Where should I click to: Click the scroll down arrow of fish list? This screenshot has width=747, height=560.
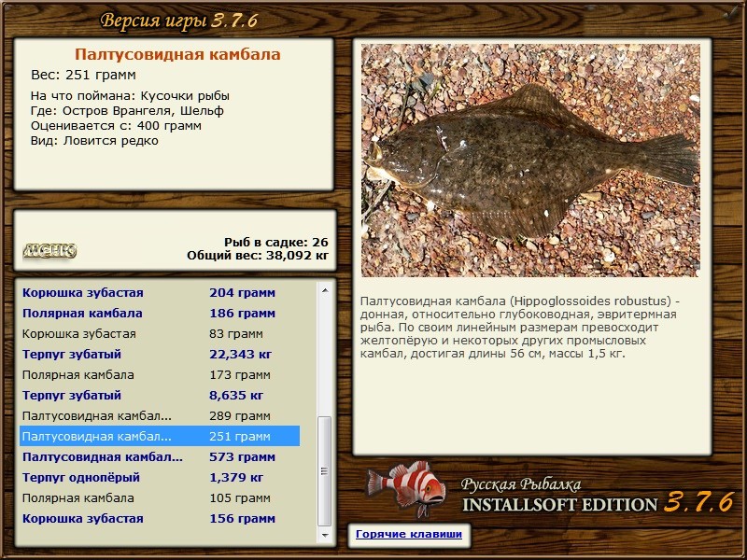(x=325, y=535)
